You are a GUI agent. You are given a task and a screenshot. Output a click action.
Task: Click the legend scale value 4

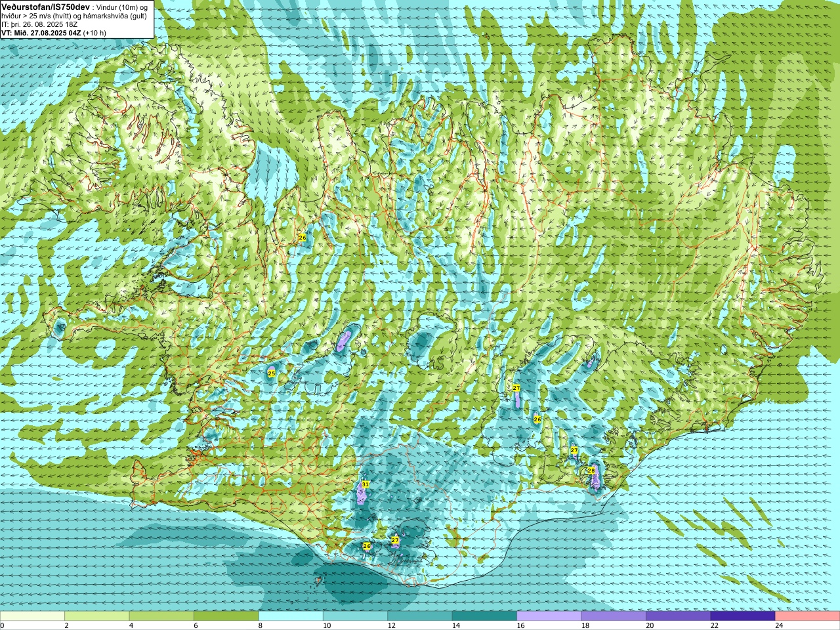click(x=131, y=625)
